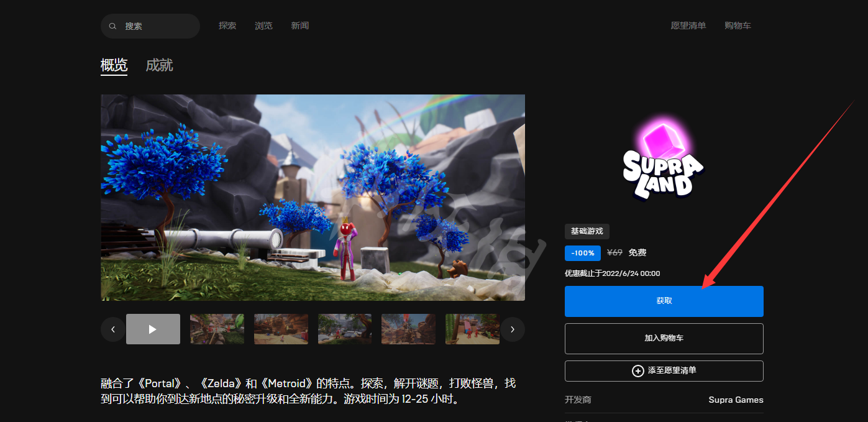This screenshot has height=422, width=868.
Task: Select the fifth screenshot thumbnail
Action: tap(408, 329)
